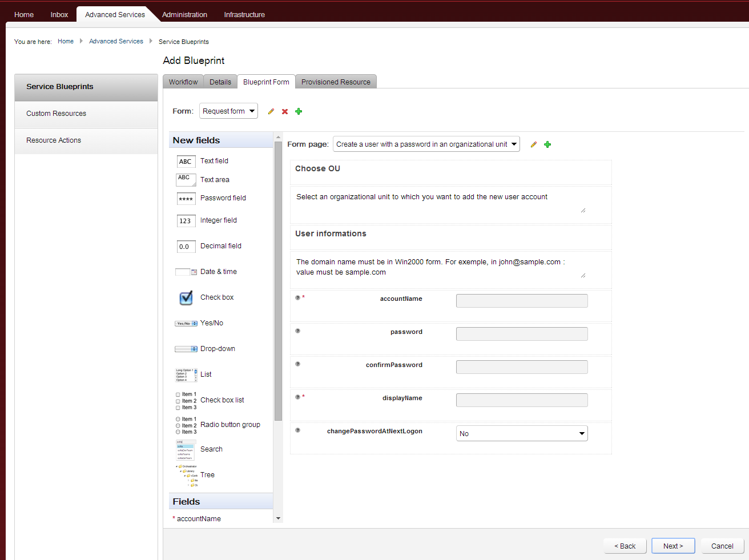Open the Administration menu

pyautogui.click(x=184, y=14)
